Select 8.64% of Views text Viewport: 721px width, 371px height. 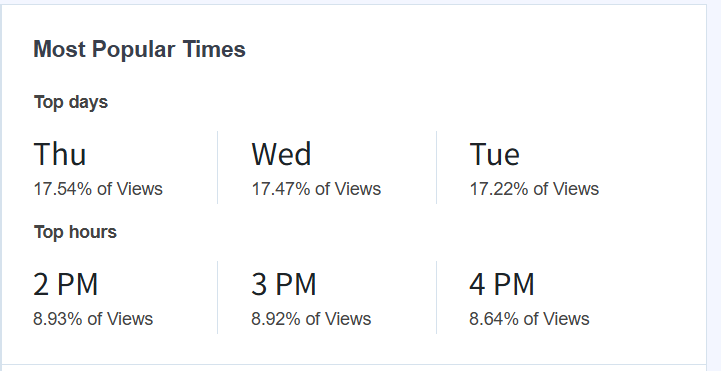tap(529, 319)
